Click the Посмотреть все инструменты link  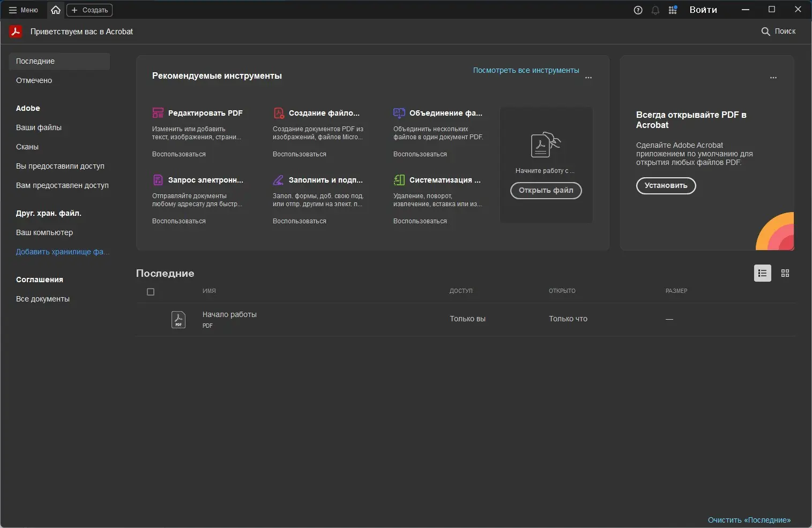point(526,70)
